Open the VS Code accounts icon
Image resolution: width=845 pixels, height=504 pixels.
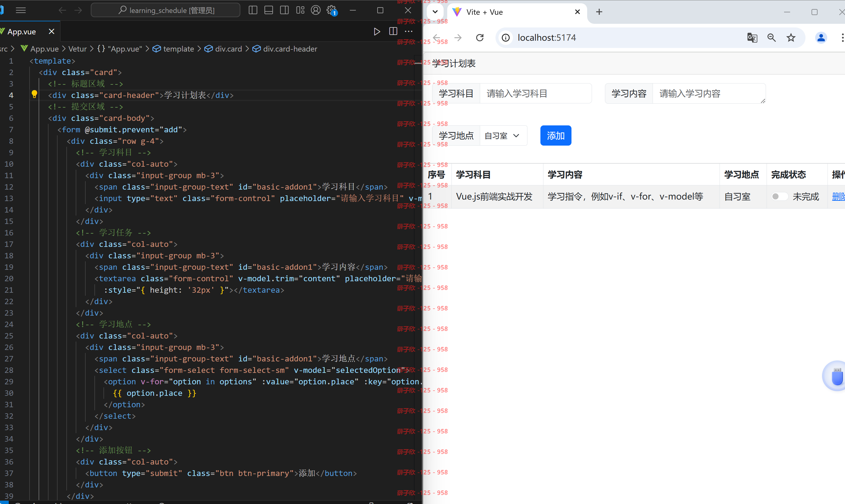click(x=316, y=10)
